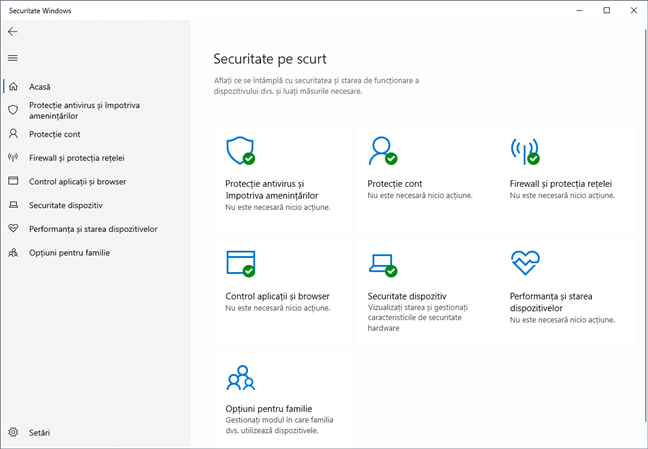
Task: Click the person icon beside sidebar Protecție cont
Action: 13,134
